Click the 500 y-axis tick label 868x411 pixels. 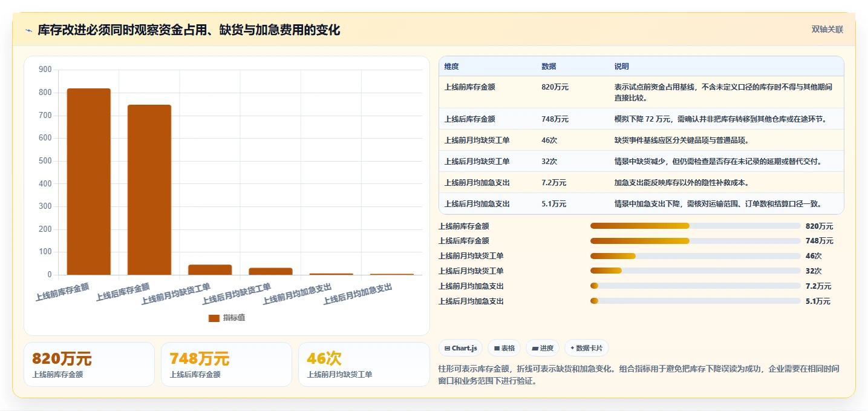[45, 161]
